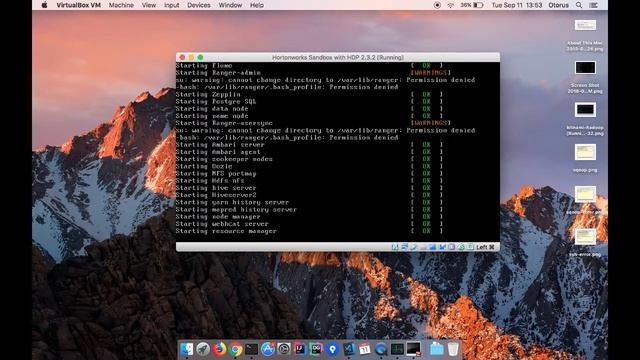Image resolution: width=640 pixels, height=360 pixels.
Task: Click the 'Left ⌘' host key indicator
Action: (486, 247)
